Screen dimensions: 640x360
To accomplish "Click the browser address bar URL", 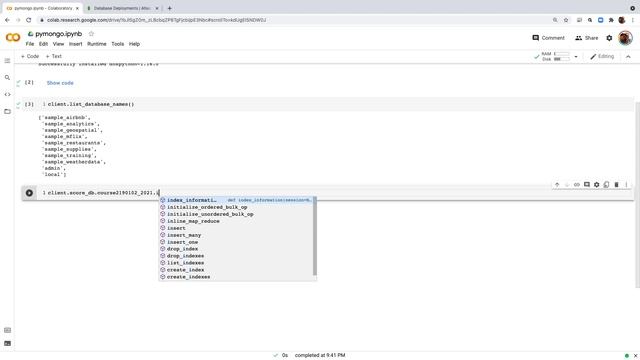I will pos(156,20).
